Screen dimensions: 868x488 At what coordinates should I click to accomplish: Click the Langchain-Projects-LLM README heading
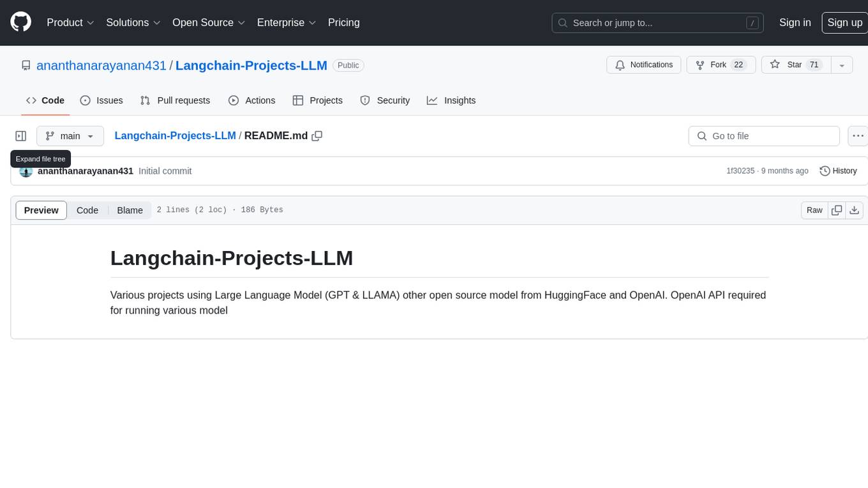[232, 258]
